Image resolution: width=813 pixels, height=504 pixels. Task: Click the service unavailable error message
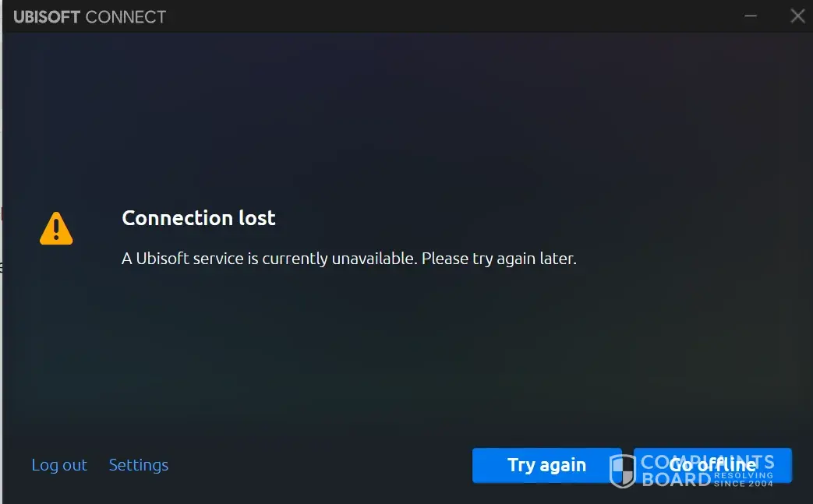click(349, 259)
